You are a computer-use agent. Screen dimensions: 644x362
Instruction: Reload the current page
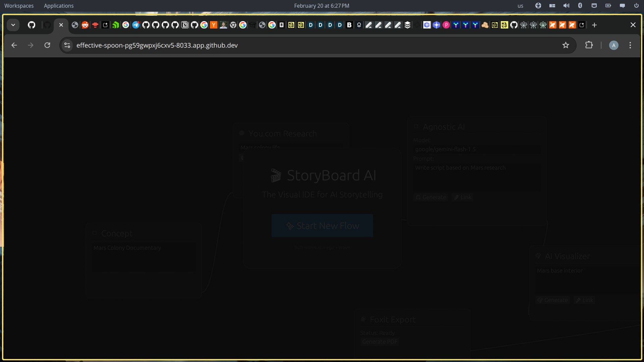(x=47, y=45)
